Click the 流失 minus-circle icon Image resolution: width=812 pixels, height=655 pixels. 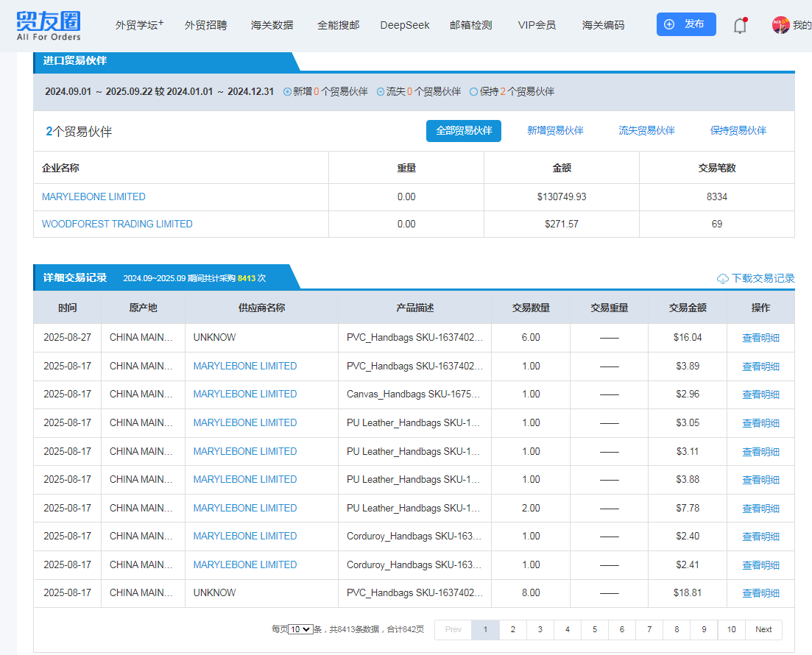[x=381, y=92]
